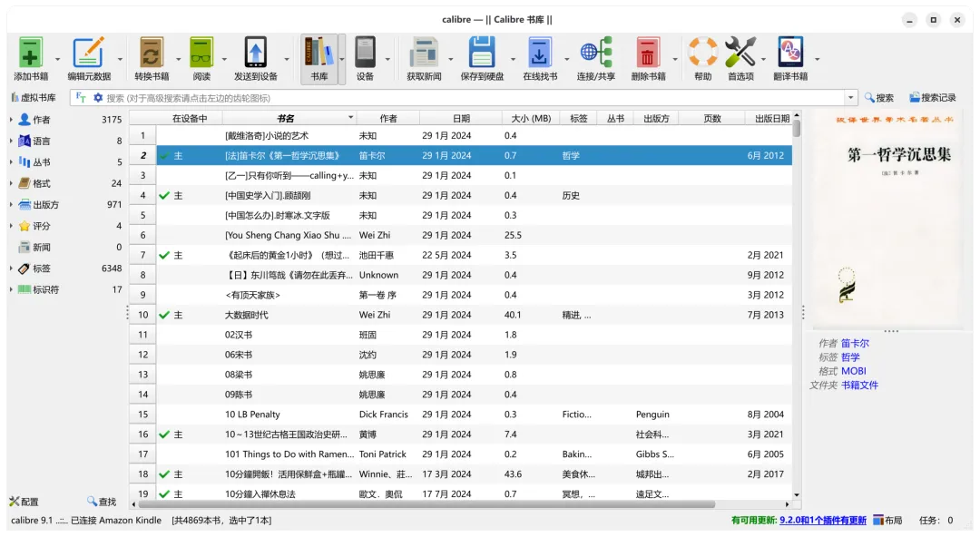The width and height of the screenshot is (980, 537).
Task: Sort by Date (日期) column header
Action: click(x=461, y=118)
